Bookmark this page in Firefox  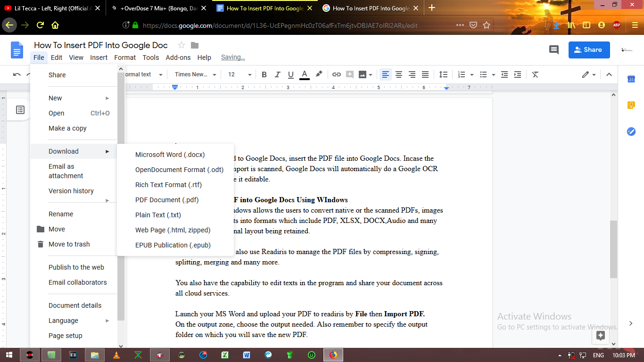[x=487, y=25]
